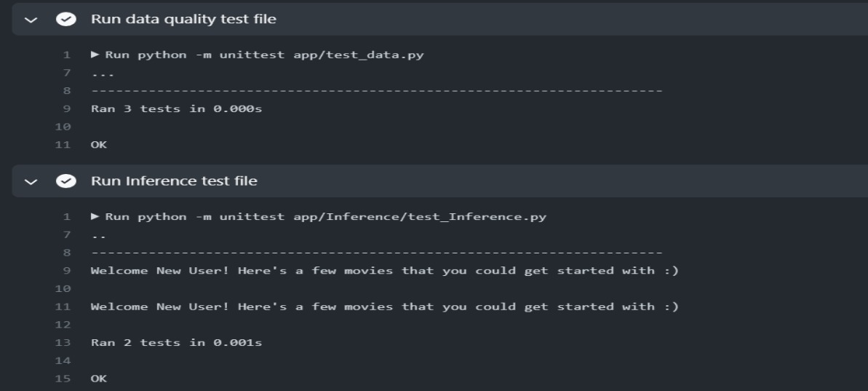This screenshot has height=391, width=868.
Task: Click the 'Run Inference test file' step title
Action: tap(174, 181)
